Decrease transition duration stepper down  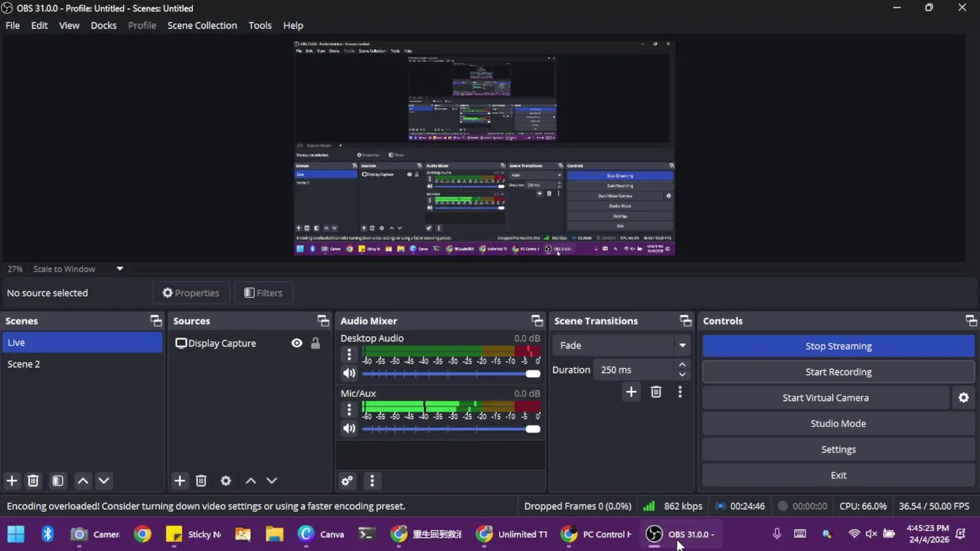pos(681,374)
